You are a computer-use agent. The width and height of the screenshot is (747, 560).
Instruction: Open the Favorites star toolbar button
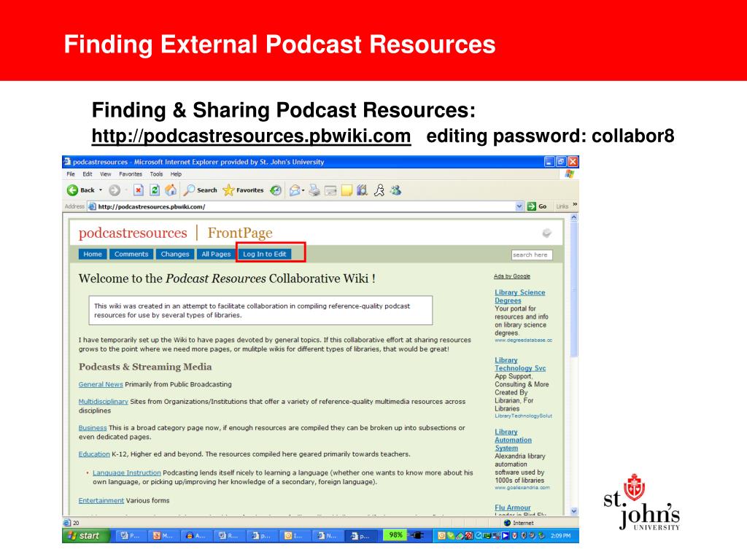244,190
